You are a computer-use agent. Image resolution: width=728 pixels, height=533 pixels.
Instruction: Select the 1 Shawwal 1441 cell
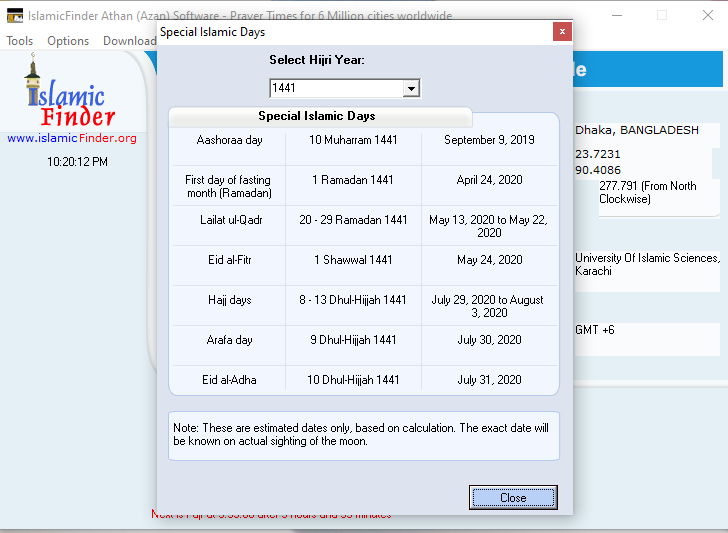(x=353, y=260)
